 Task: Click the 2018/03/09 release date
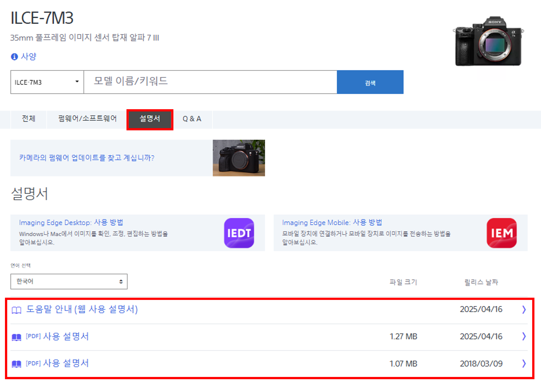tap(481, 364)
